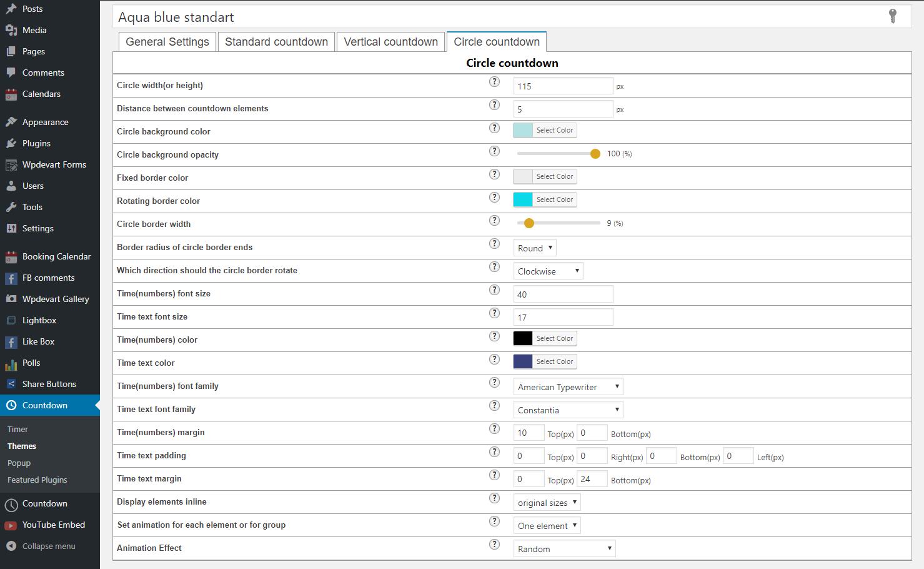
Task: Click the Plugins plug icon
Action: 11,143
